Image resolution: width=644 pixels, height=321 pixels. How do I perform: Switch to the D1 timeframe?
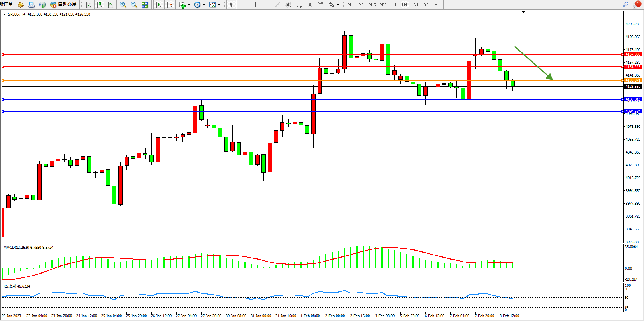coord(416,5)
